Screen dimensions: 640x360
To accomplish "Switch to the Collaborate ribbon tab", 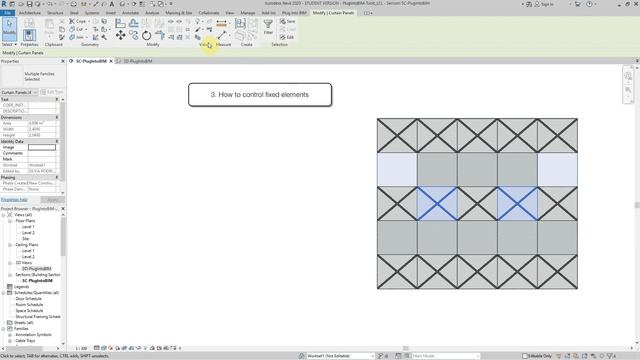I will click(x=209, y=13).
